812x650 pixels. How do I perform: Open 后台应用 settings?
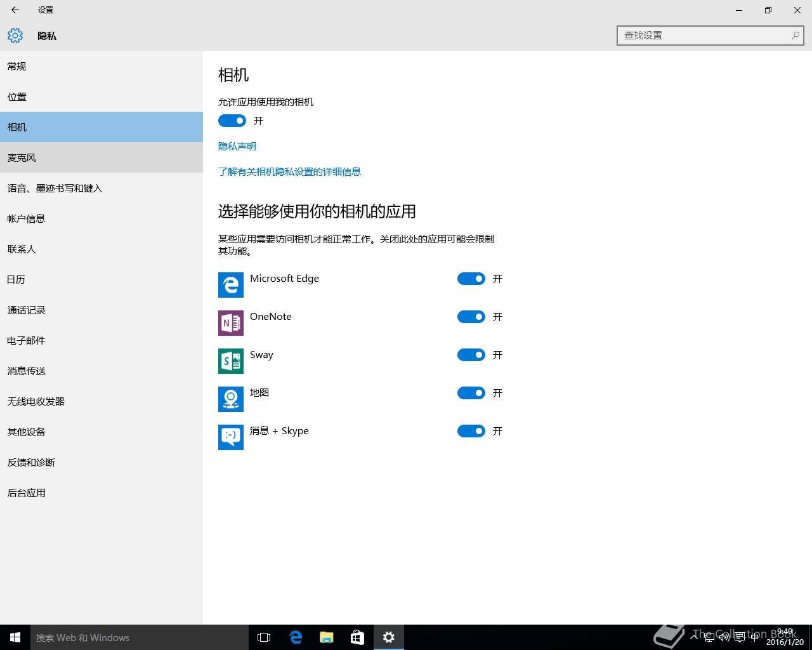101,493
